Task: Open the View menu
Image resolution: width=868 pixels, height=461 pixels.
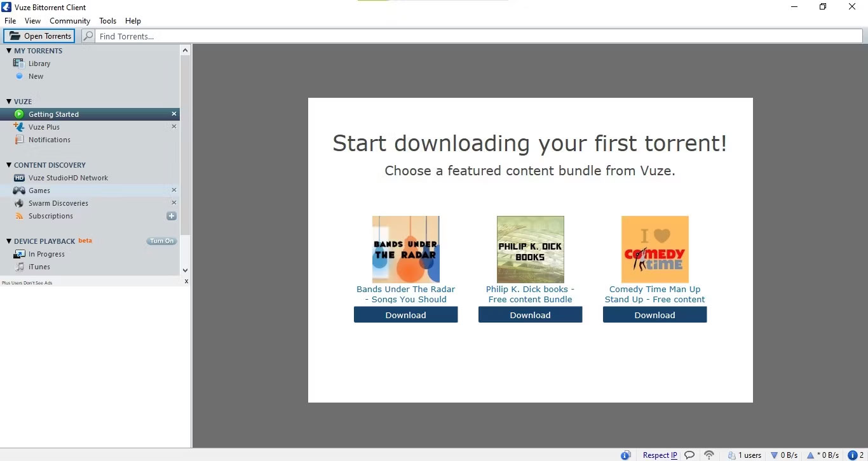Action: pos(32,21)
